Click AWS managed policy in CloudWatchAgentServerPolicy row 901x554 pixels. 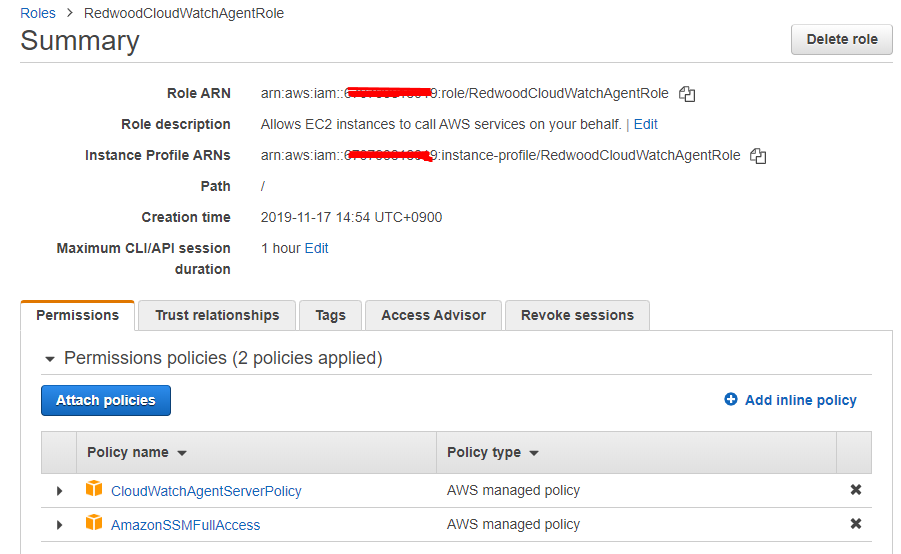pos(513,490)
